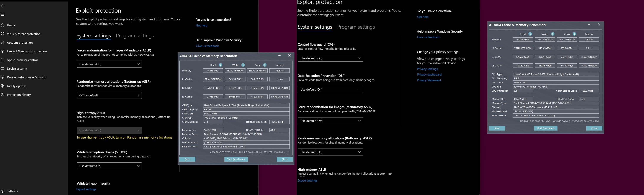Open Bottom-up ASLR 'Use default (On)' dropdown
This screenshot has height=195, width=644.
[330, 152]
